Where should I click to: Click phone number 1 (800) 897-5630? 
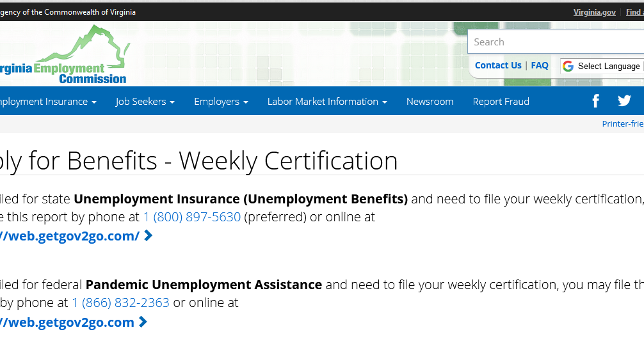192,217
